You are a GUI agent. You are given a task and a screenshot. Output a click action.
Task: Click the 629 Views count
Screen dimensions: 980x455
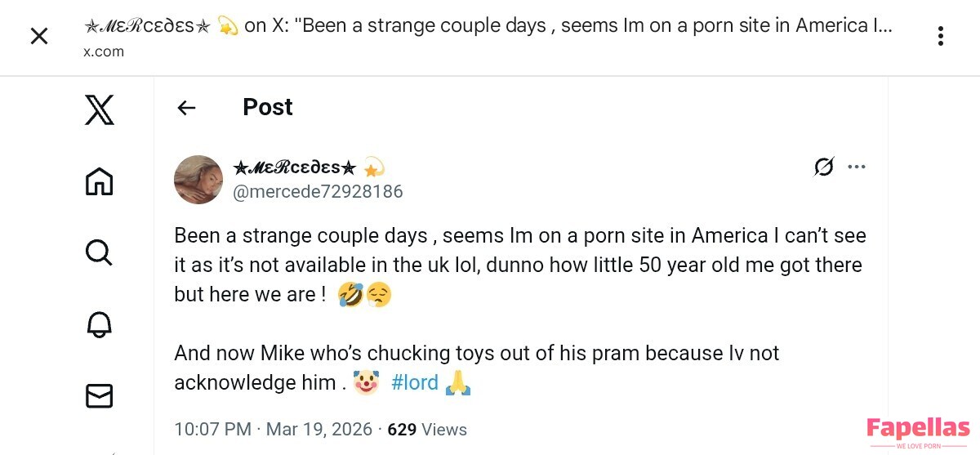click(x=427, y=430)
